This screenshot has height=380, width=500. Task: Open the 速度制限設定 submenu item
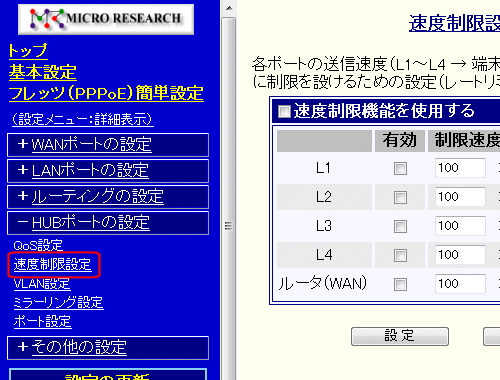53,265
